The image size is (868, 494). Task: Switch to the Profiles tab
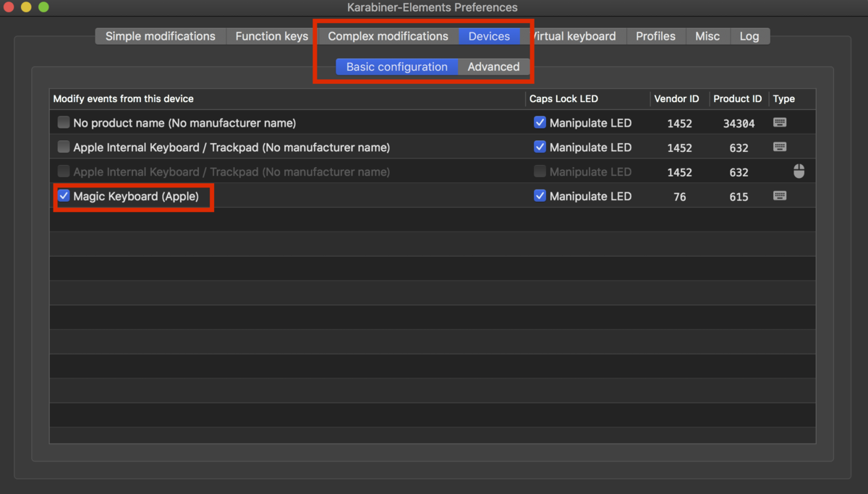click(656, 36)
